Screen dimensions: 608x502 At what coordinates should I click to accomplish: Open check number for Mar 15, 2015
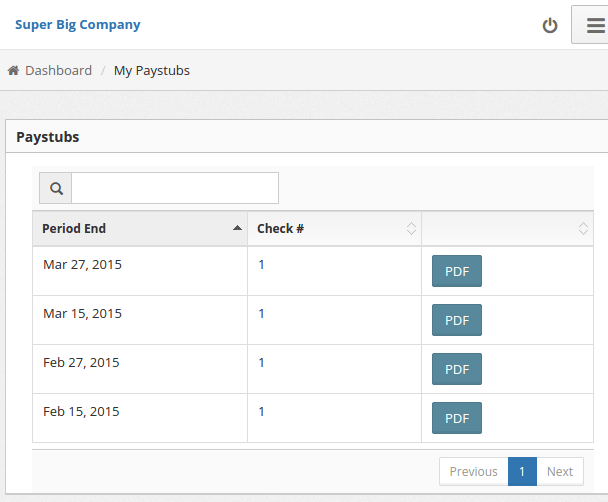(x=262, y=314)
